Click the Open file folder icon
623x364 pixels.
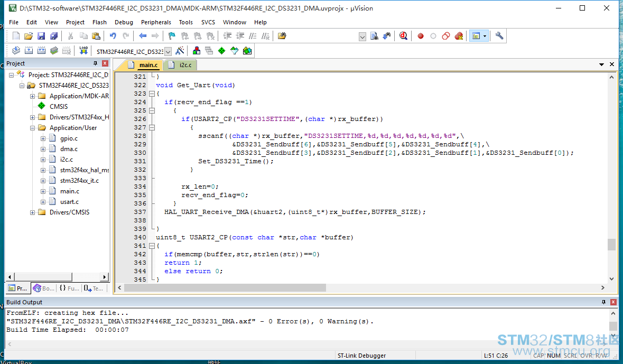click(28, 36)
